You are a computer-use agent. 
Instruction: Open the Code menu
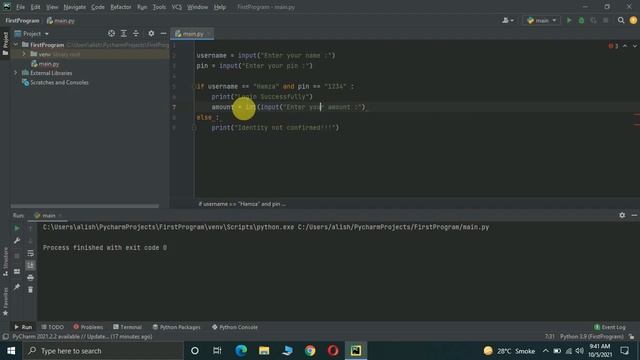(x=98, y=7)
